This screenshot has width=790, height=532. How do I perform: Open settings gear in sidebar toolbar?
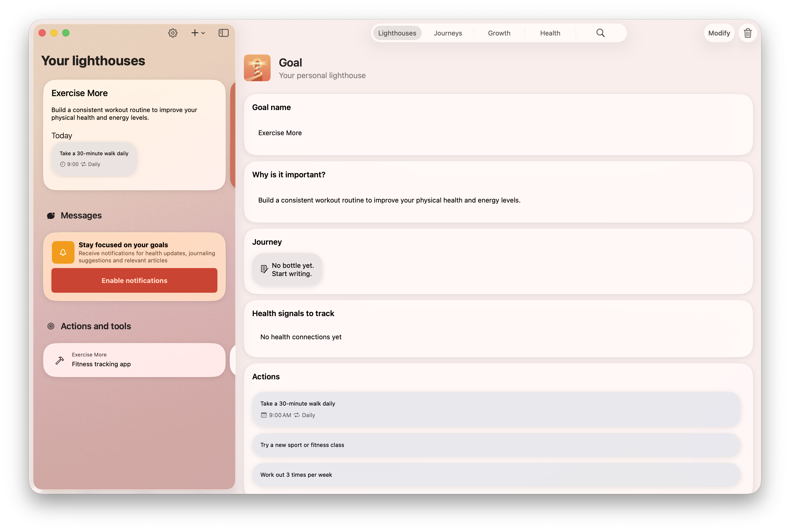point(173,33)
